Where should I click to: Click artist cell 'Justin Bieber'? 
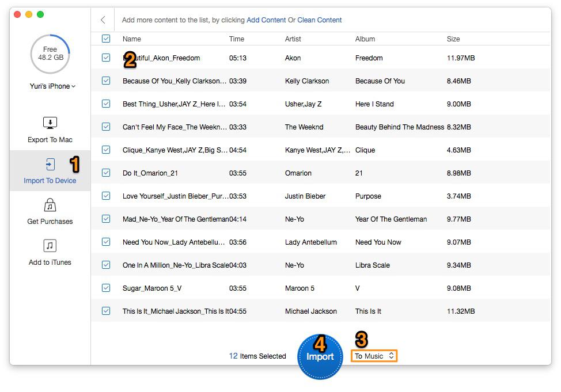pos(305,196)
